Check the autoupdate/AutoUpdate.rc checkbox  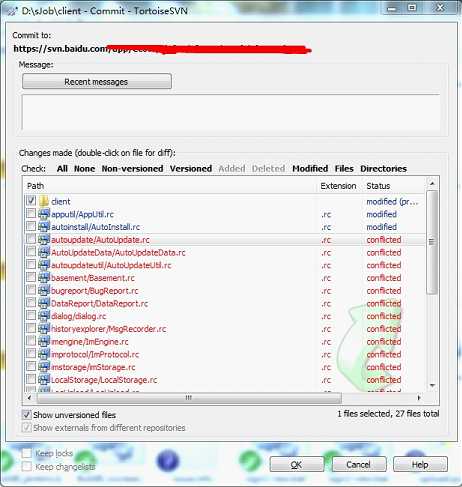tap(31, 239)
